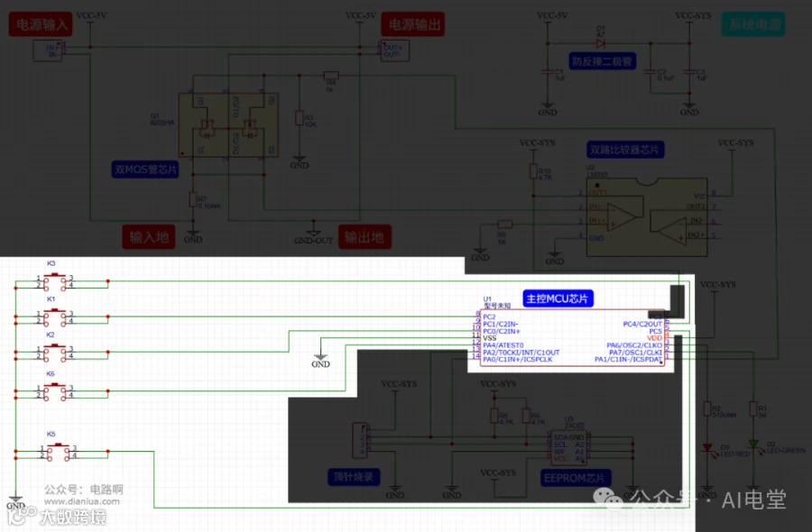Click the 防反接二极管 blue label
Image resolution: width=812 pixels, height=532 pixels.
click(x=603, y=61)
